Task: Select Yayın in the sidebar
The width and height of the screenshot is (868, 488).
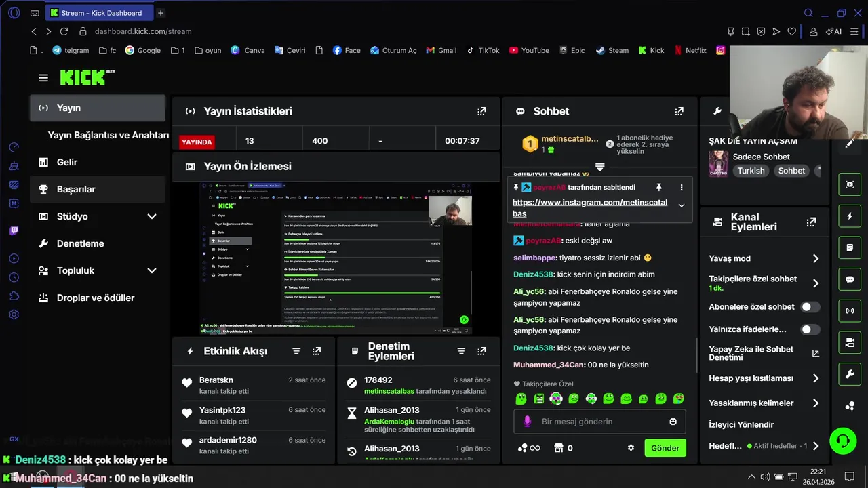Action: click(x=98, y=108)
